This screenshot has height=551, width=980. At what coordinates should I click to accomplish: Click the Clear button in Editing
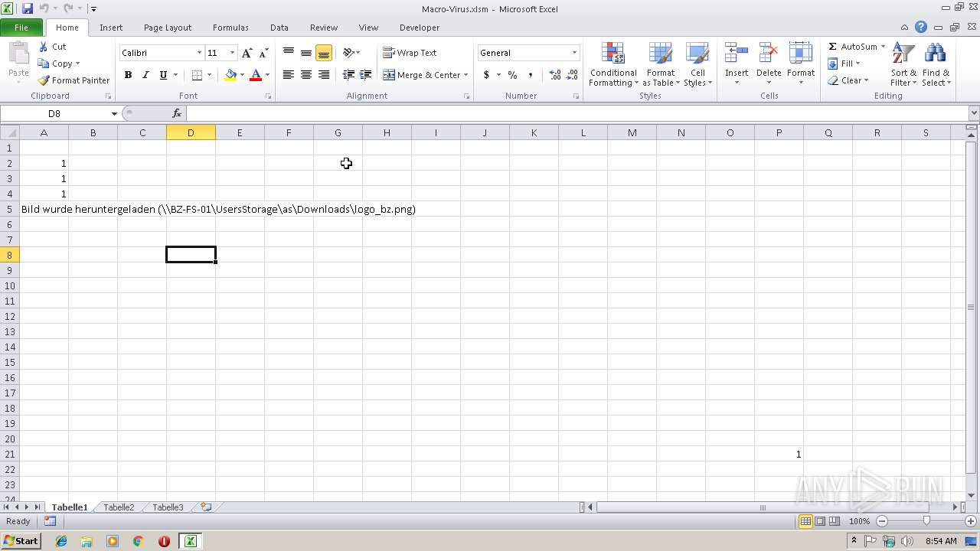coord(848,80)
